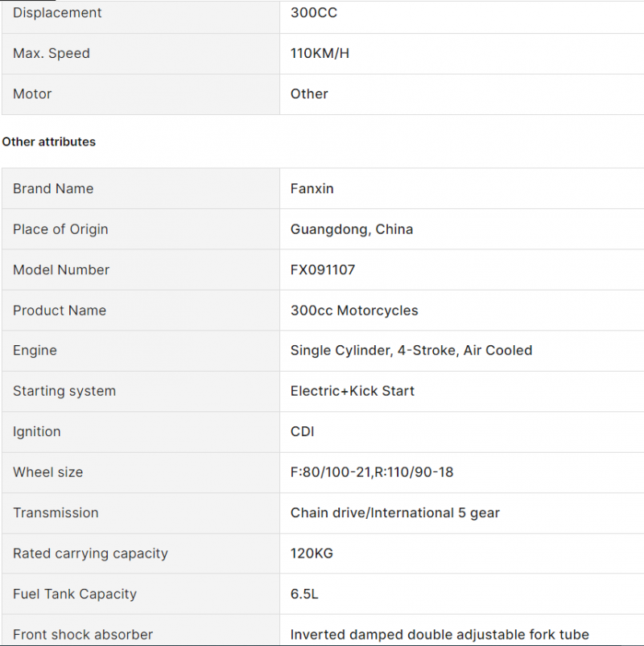Viewport: 644px width, 646px height.
Task: Click the Place of Origin label
Action: [60, 229]
